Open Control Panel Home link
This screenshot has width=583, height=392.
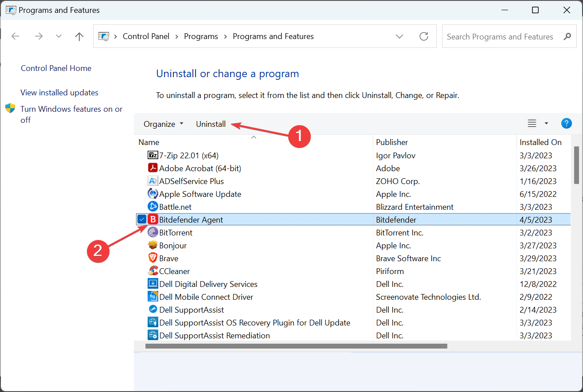(56, 68)
